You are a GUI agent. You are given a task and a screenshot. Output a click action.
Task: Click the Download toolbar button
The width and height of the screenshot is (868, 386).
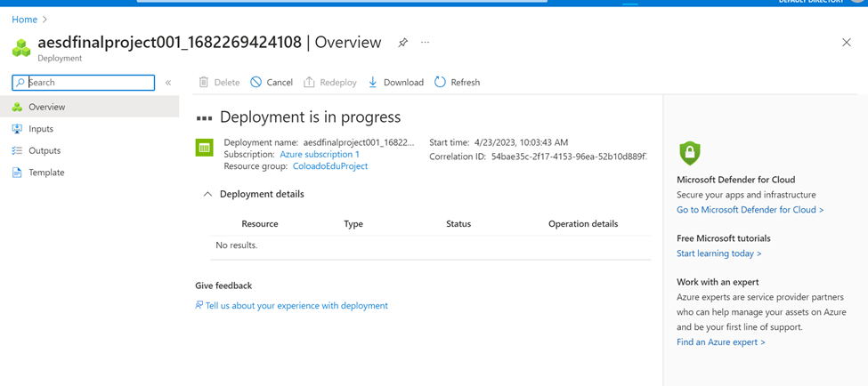point(396,83)
